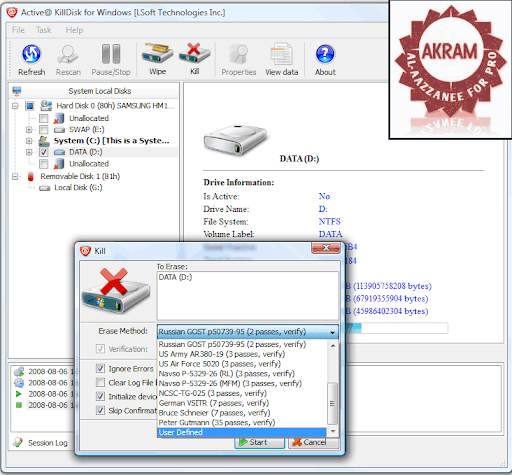Click the Removable Disk 1 USB icon
The height and width of the screenshot is (475, 512).
tap(31, 176)
